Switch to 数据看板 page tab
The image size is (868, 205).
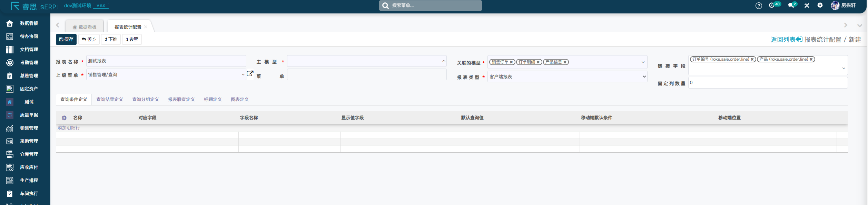click(x=85, y=27)
